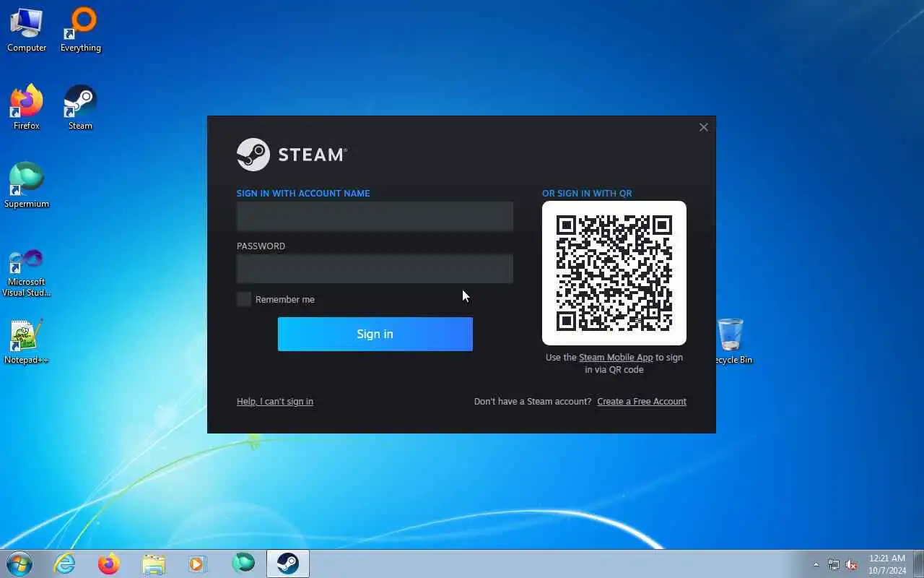Viewport: 924px width, 578px height.
Task: Open the Windows Start menu
Action: coord(19,564)
